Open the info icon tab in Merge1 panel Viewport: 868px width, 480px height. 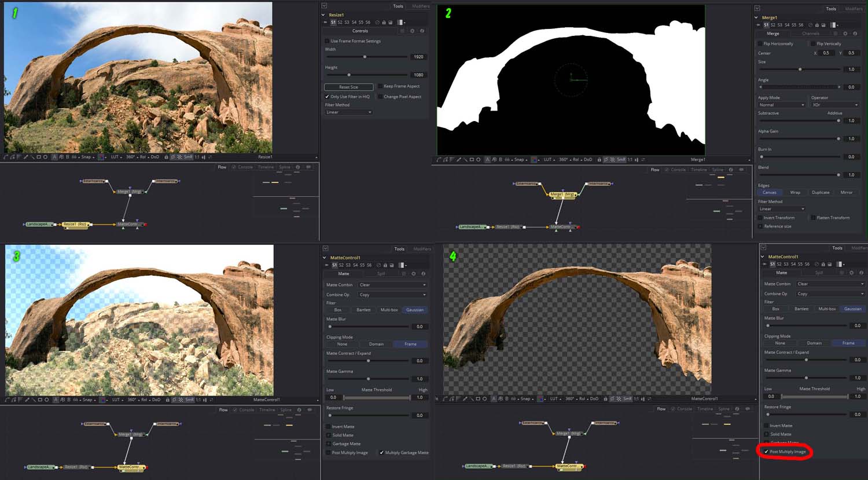(x=855, y=34)
